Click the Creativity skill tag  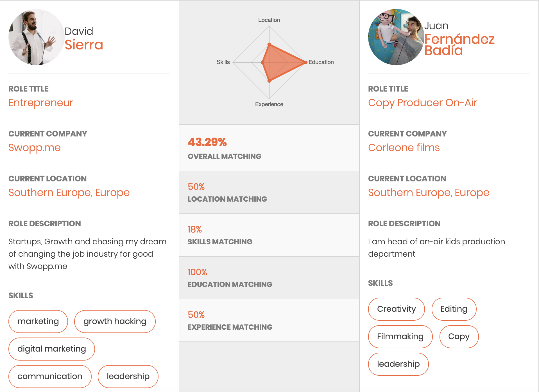coord(397,309)
